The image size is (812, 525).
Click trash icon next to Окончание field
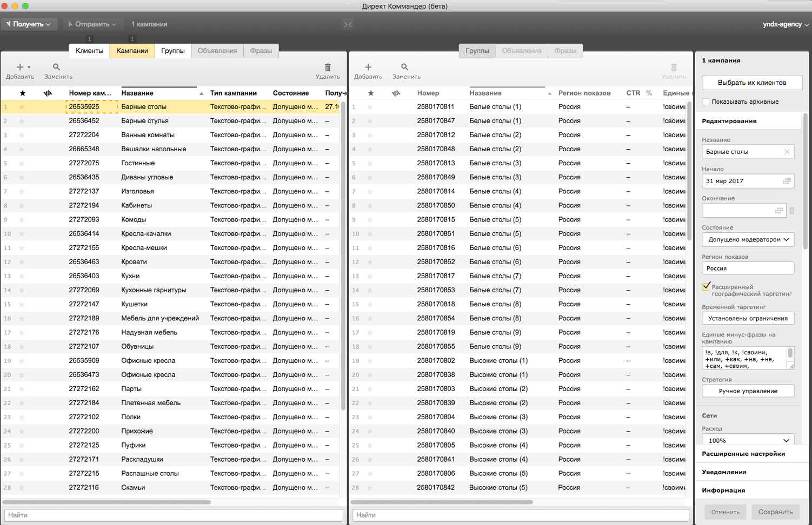tap(791, 211)
